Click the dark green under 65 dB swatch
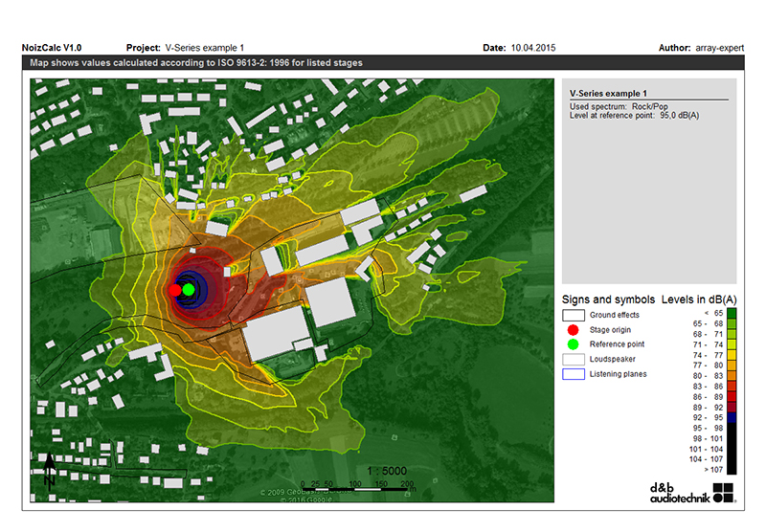This screenshot has width=766, height=532. pos(732,313)
